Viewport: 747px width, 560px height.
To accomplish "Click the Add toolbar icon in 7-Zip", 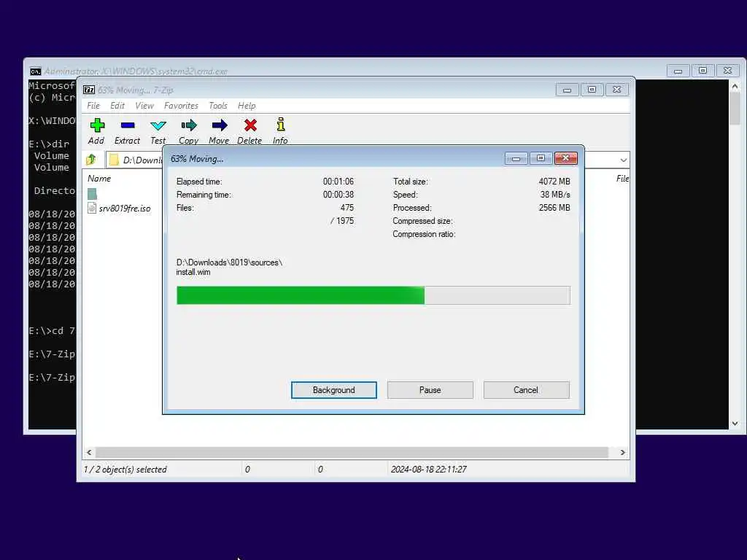I will [x=97, y=125].
